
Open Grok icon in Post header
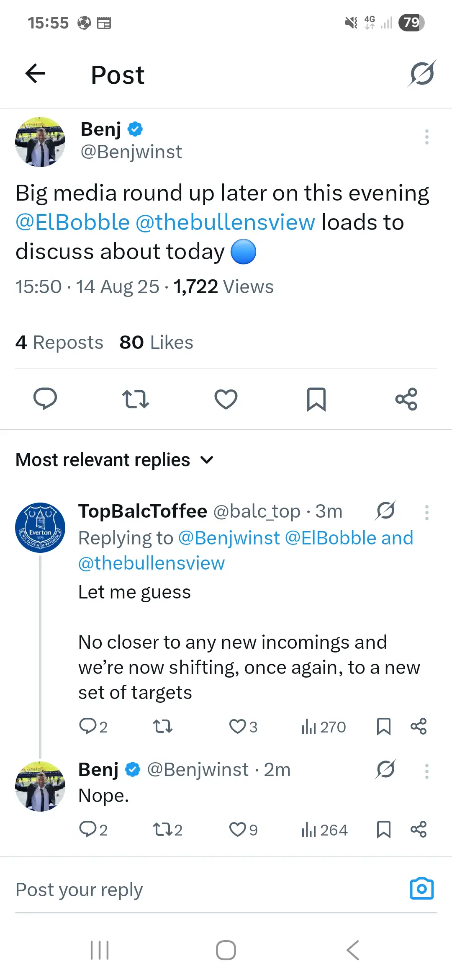coord(422,74)
